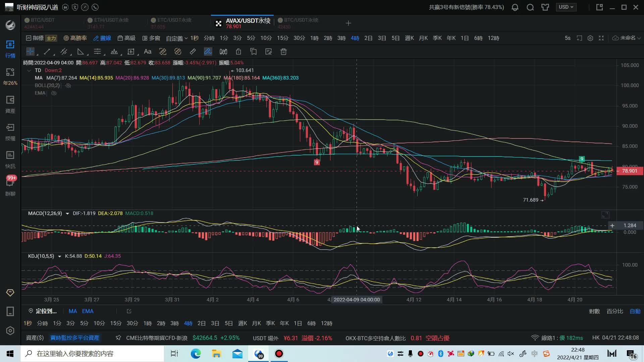The height and width of the screenshot is (362, 644).
Task: Switch to 對數 logarithmic scale
Action: (594, 311)
